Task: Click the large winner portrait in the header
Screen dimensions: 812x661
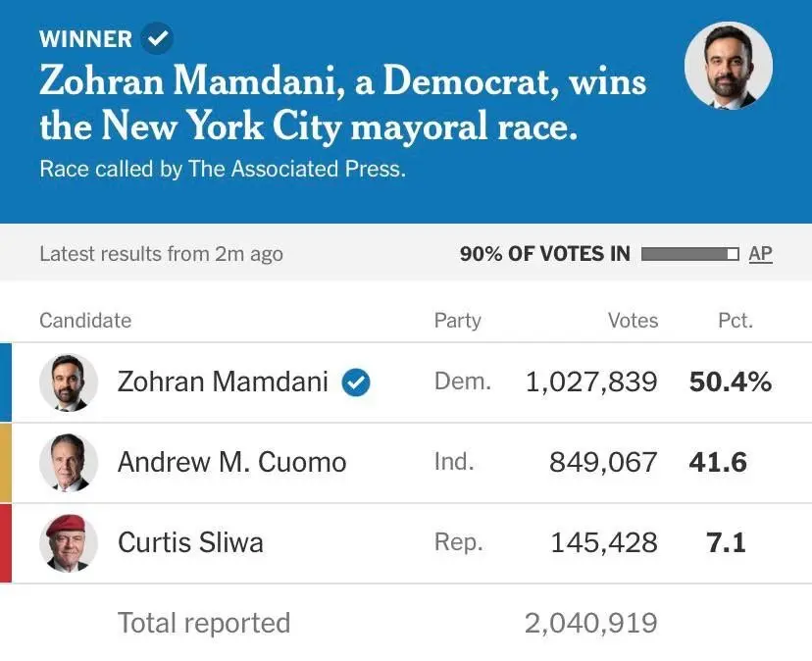Action: [728, 66]
